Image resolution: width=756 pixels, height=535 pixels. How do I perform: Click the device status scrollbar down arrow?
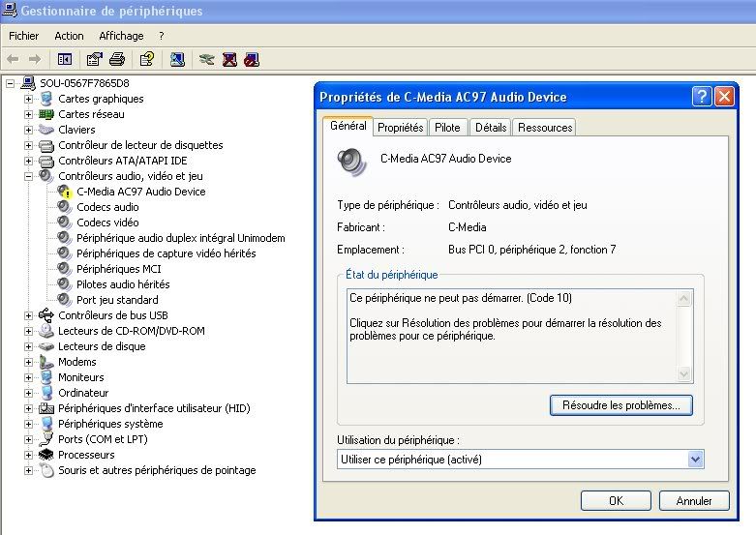coord(685,374)
